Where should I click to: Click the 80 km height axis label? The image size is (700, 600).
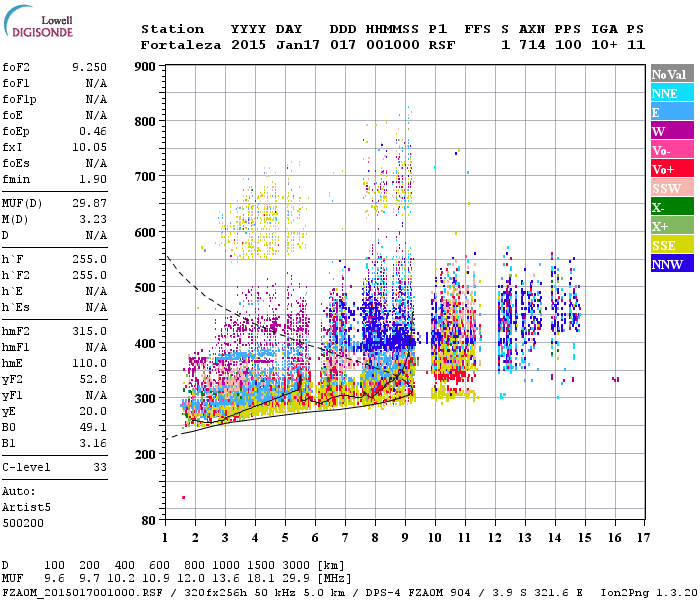pos(149,521)
